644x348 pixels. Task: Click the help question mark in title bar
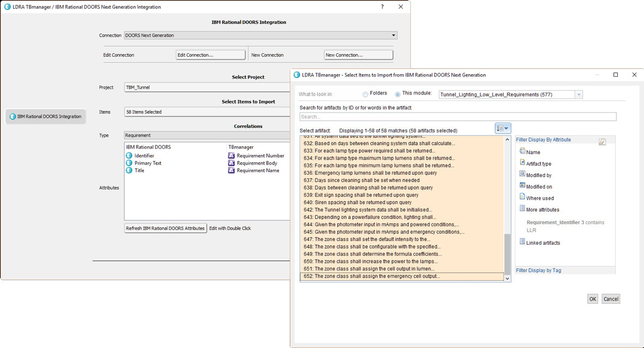(383, 7)
